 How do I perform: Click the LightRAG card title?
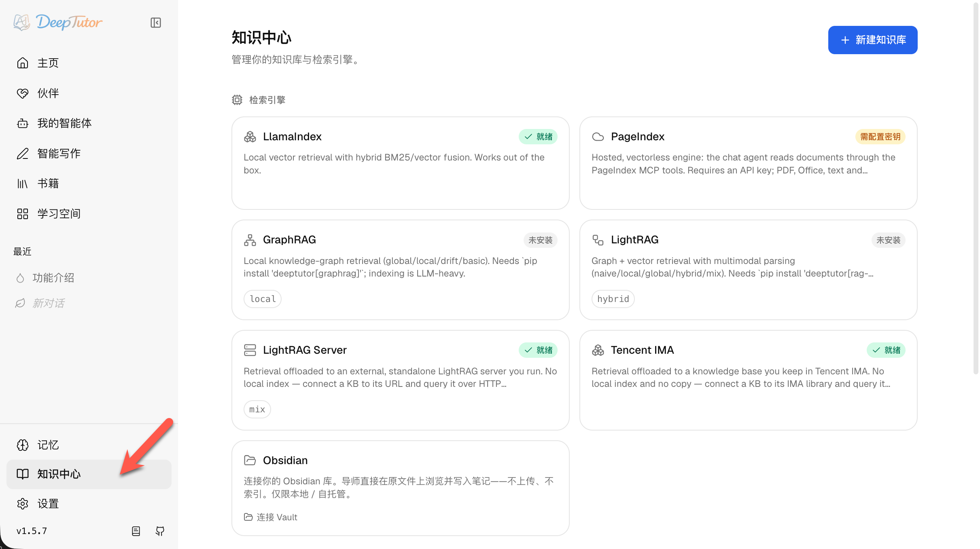click(635, 240)
